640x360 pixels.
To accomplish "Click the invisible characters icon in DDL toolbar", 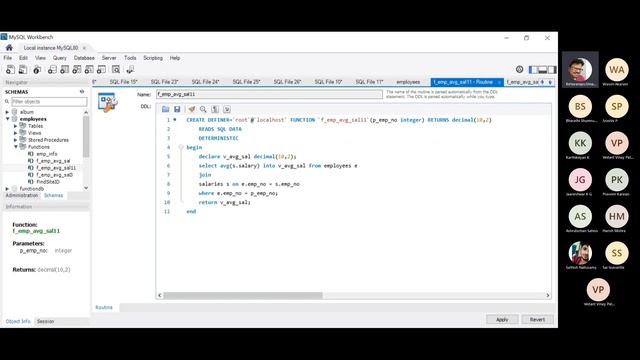I will point(215,109).
